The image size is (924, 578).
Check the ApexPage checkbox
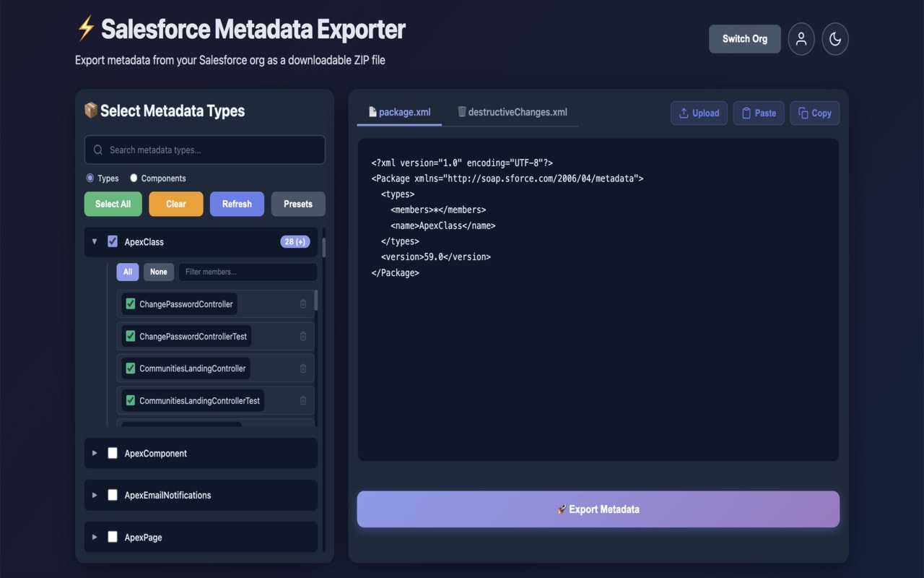pos(113,537)
